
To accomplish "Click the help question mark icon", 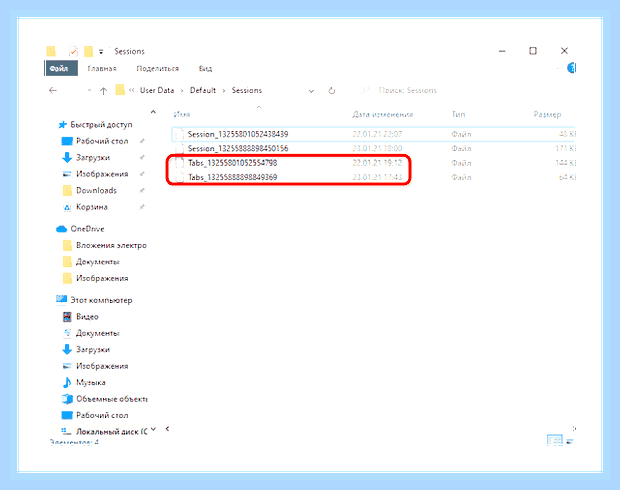I will click(x=571, y=68).
